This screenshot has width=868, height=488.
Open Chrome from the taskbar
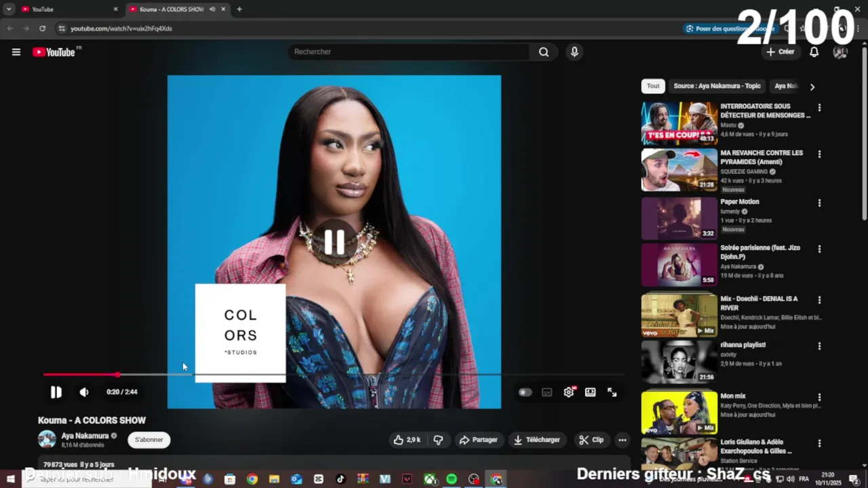pos(252,479)
